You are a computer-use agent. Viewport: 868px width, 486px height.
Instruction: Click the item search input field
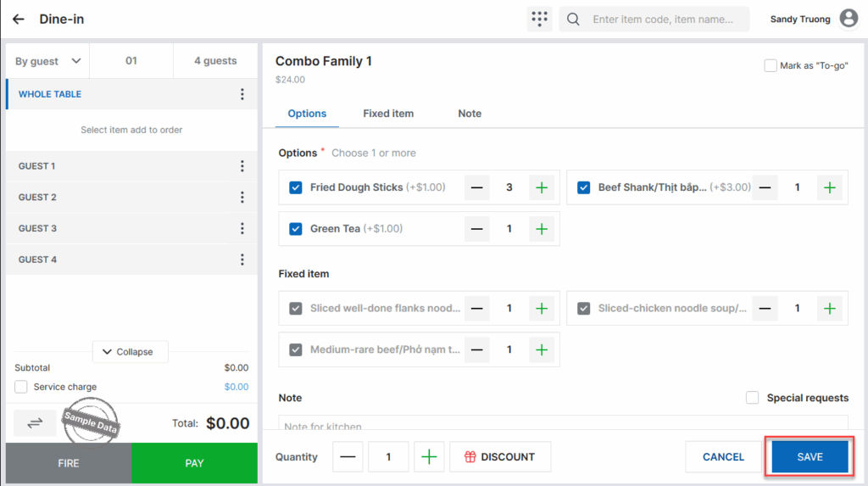coord(661,20)
